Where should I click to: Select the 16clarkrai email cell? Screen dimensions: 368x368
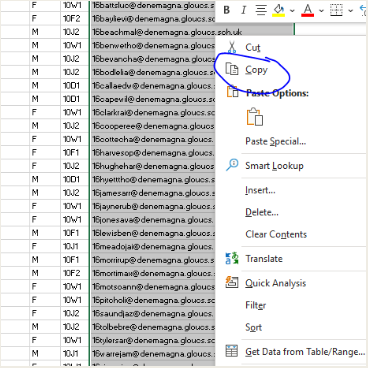(x=153, y=113)
